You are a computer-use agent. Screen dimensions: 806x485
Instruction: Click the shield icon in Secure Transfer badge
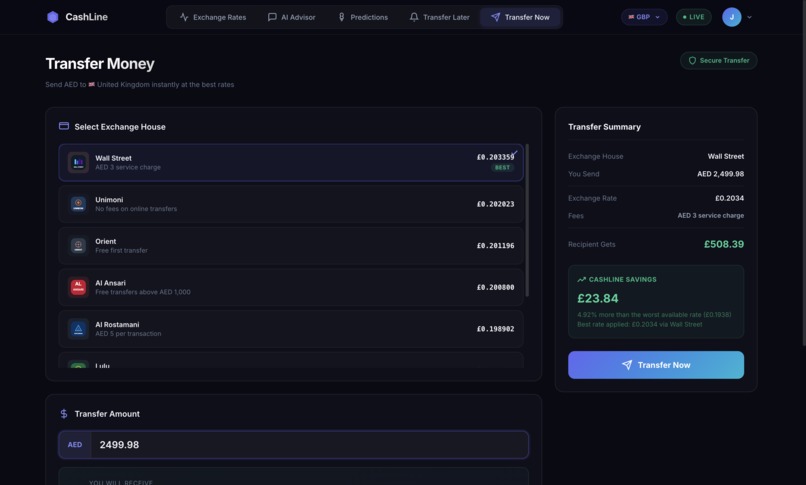click(x=692, y=61)
